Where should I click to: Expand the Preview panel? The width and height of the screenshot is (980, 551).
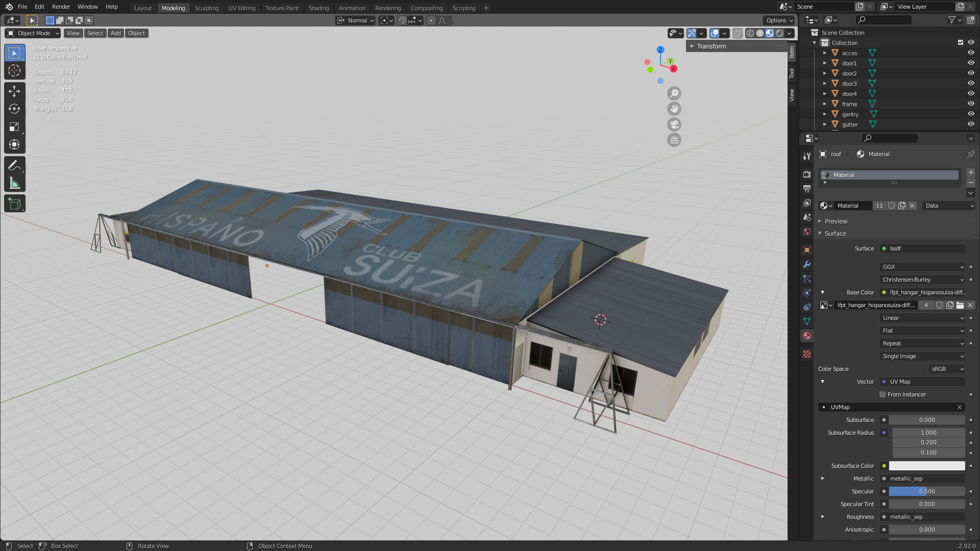click(836, 221)
